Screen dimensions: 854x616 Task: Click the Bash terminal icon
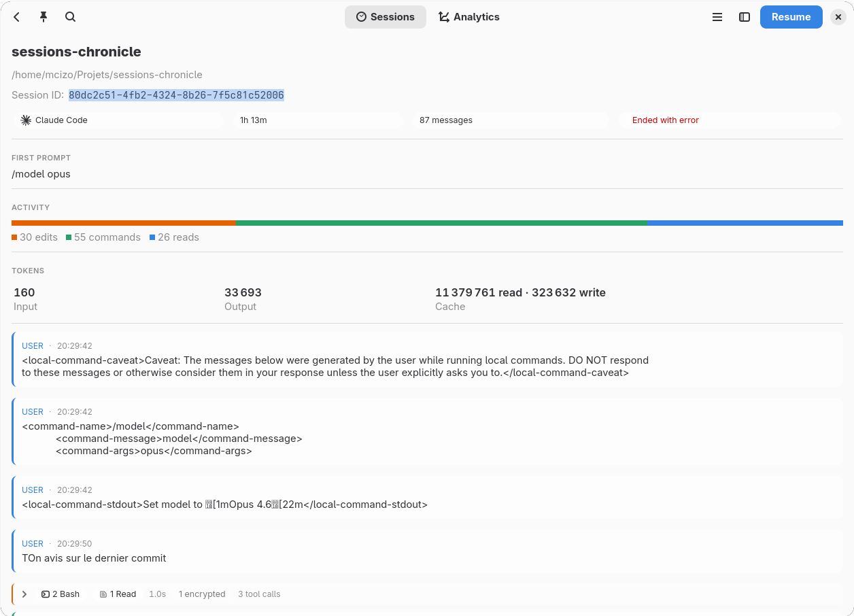coord(46,594)
